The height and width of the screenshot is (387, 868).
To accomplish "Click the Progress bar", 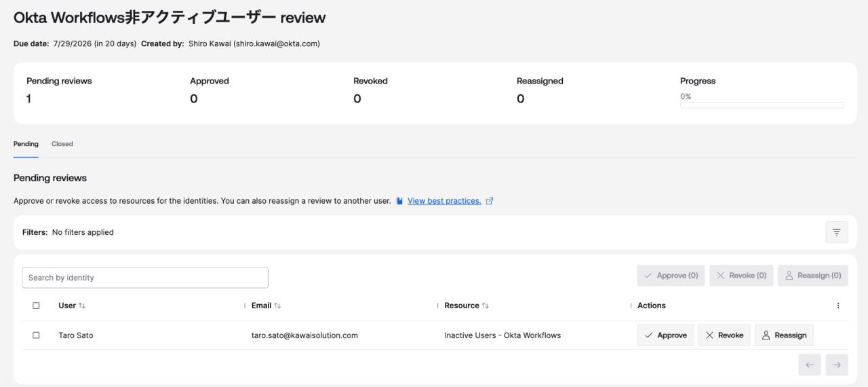I will click(x=762, y=105).
